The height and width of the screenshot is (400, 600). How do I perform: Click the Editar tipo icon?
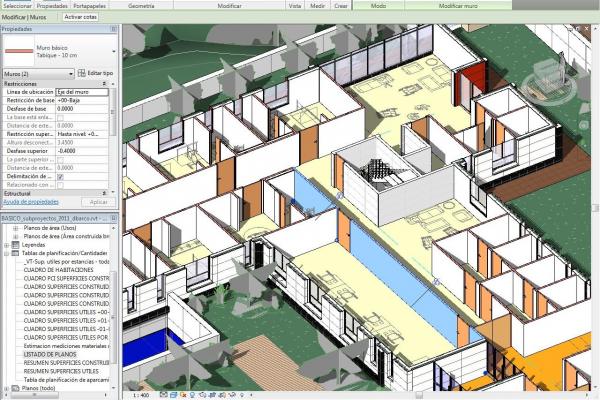point(81,74)
